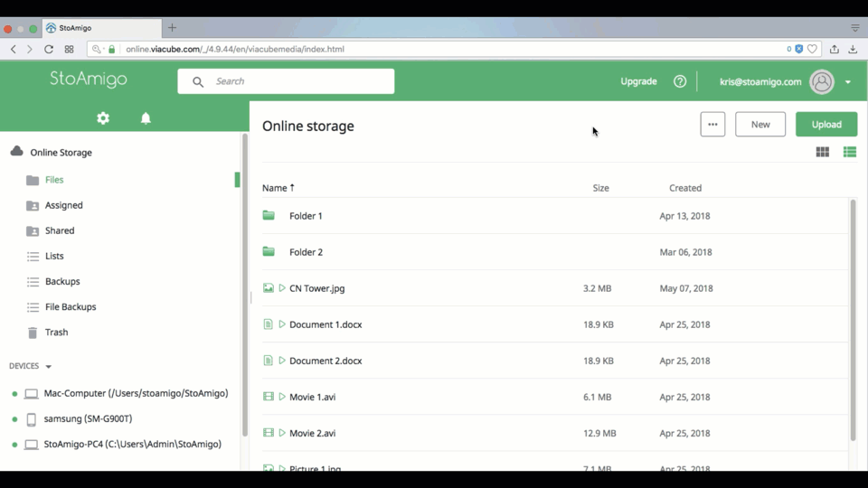Click the Mac-Computer device icon
The image size is (868, 488).
tap(32, 393)
